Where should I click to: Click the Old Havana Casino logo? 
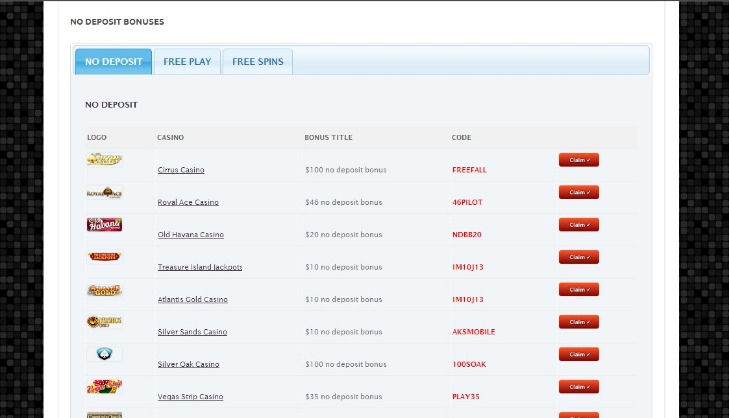[x=104, y=225]
